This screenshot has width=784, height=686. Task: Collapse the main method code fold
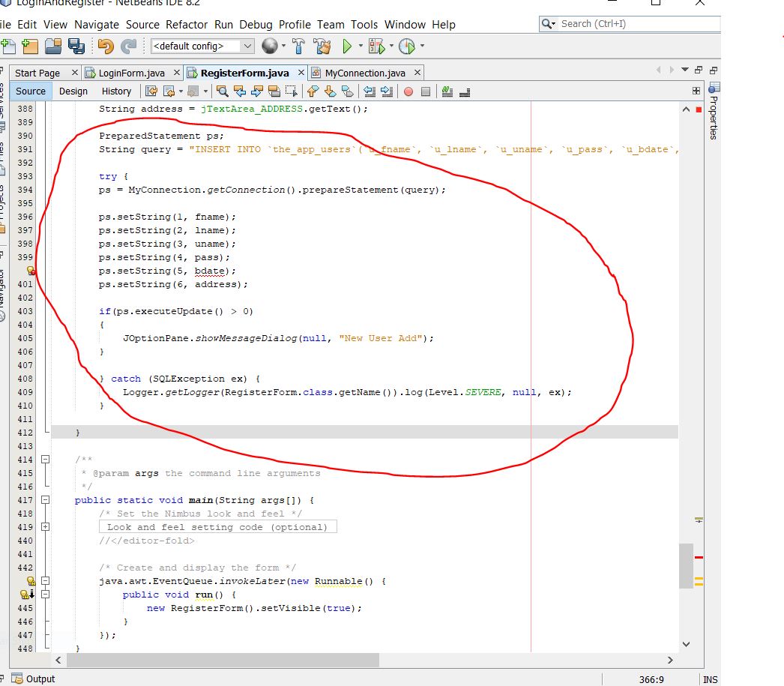pos(45,500)
